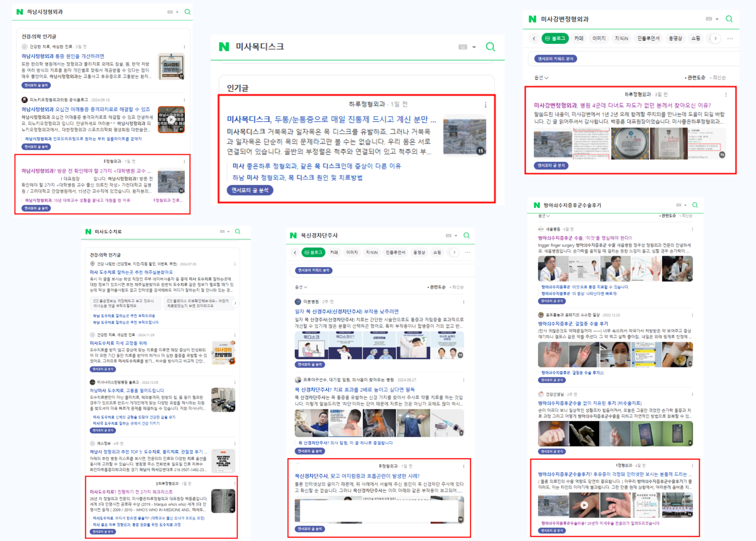
Task: Click search icon in 하남시정형외과 panel
Action: (187, 12)
